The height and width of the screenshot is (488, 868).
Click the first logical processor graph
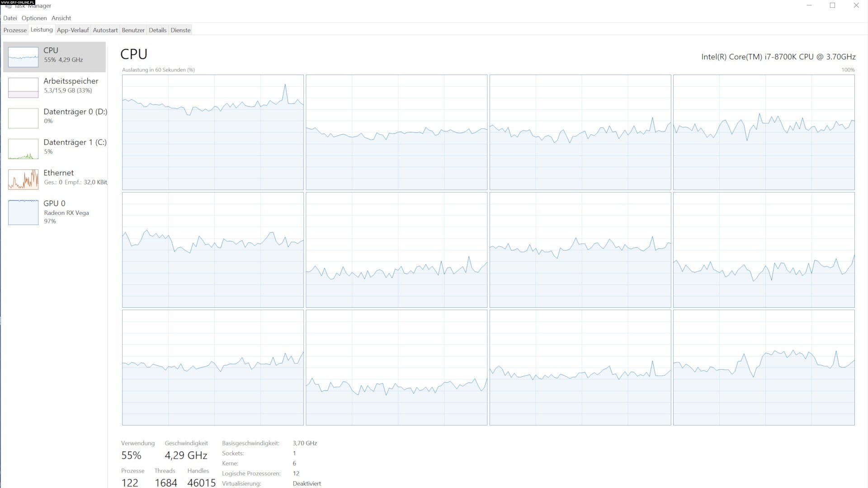click(213, 132)
